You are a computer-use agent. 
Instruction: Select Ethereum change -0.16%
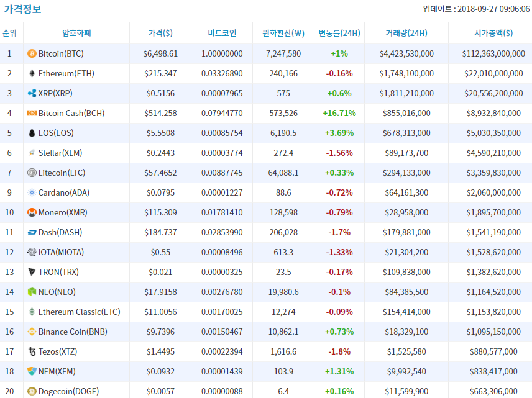(339, 73)
